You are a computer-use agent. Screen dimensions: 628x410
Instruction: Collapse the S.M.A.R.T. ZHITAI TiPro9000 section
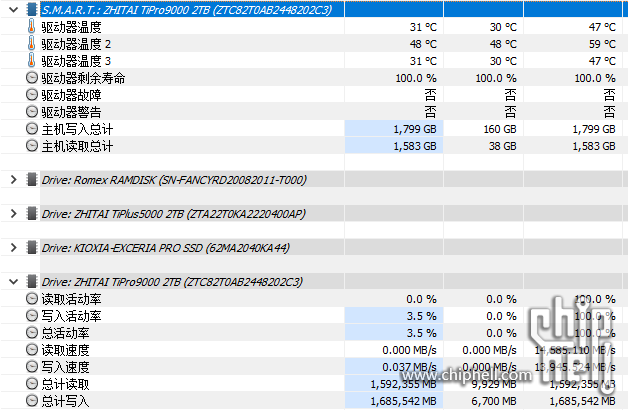(x=14, y=10)
